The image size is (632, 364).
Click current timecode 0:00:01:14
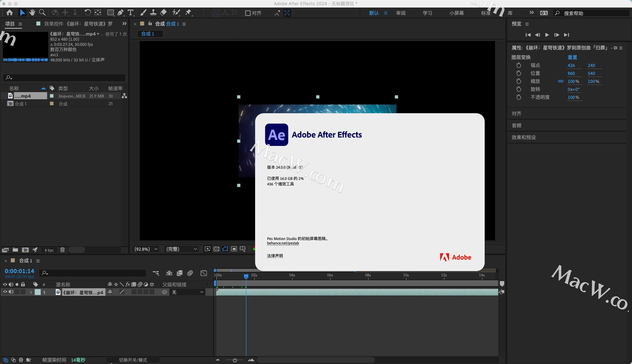click(19, 271)
